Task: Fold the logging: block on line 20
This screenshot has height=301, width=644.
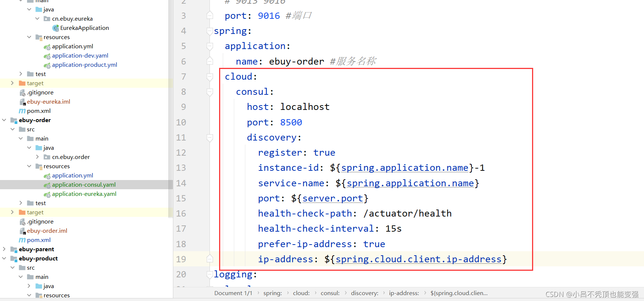Action: click(210, 274)
